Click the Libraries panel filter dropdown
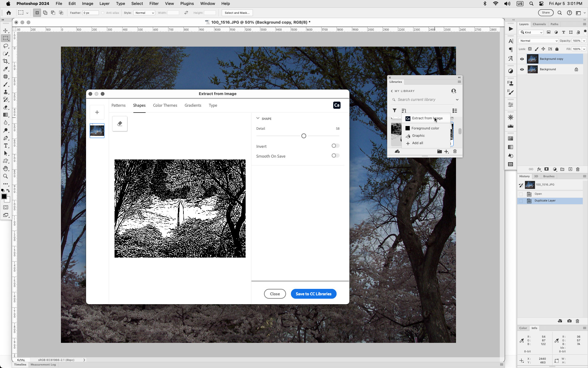588x368 pixels. [x=394, y=111]
